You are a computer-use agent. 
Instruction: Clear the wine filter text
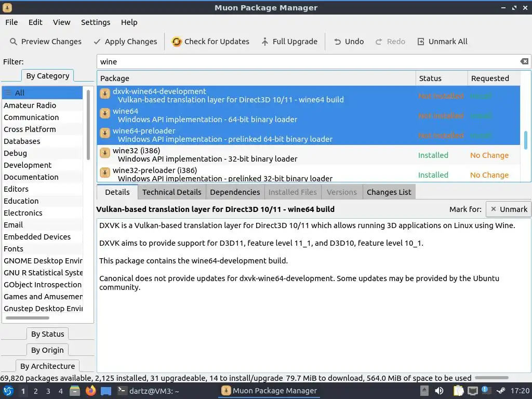pos(524,61)
